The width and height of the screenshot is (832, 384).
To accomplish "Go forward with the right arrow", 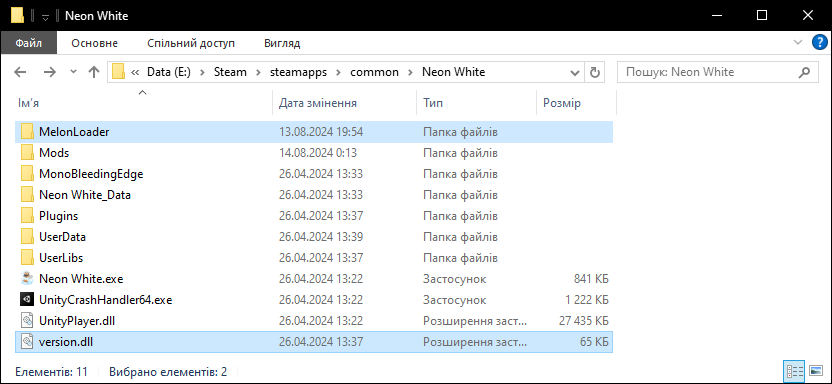I will click(49, 72).
